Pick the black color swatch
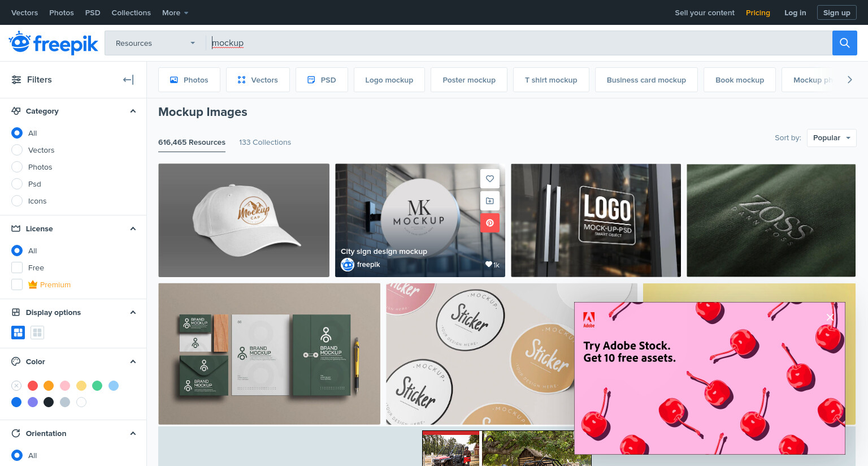 click(x=49, y=402)
